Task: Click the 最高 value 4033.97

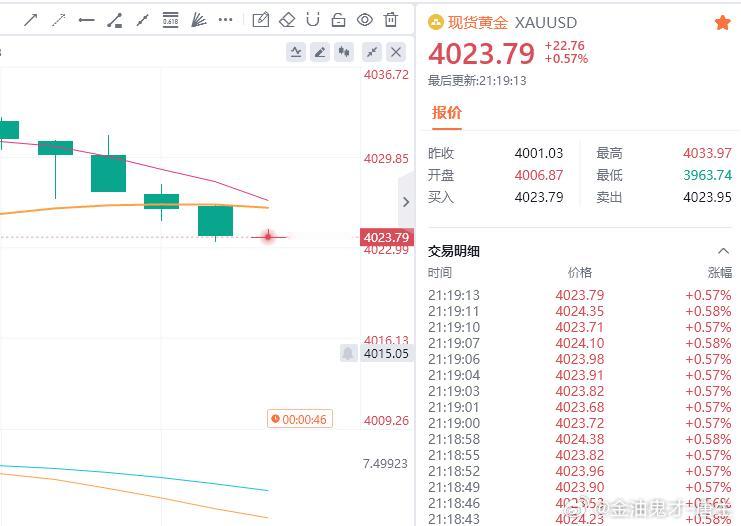Action: [707, 153]
